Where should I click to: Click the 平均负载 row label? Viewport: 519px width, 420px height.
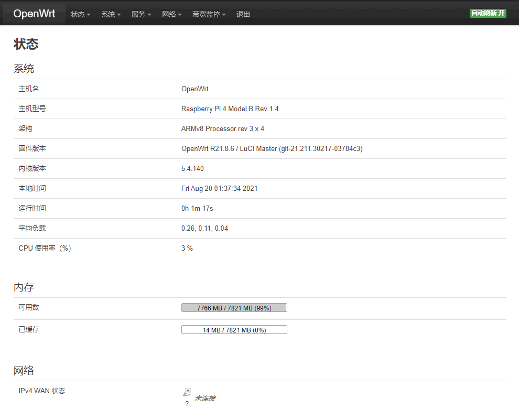pyautogui.click(x=32, y=229)
